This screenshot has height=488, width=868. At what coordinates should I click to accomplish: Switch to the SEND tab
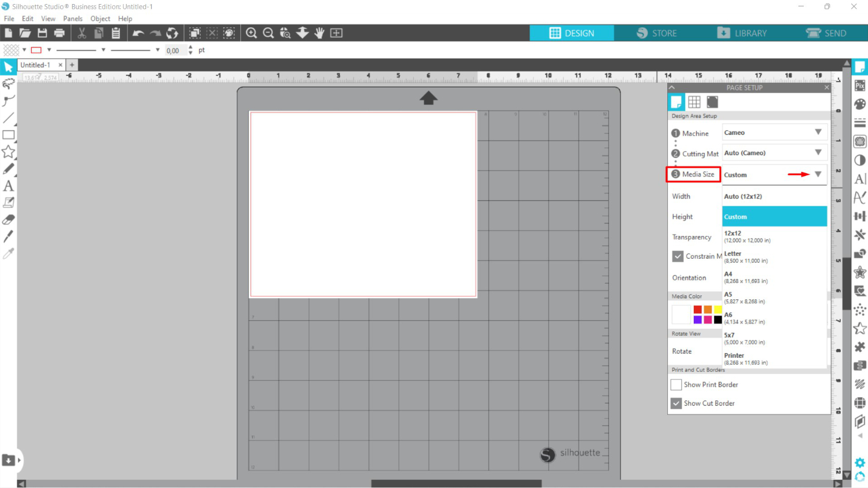(826, 33)
